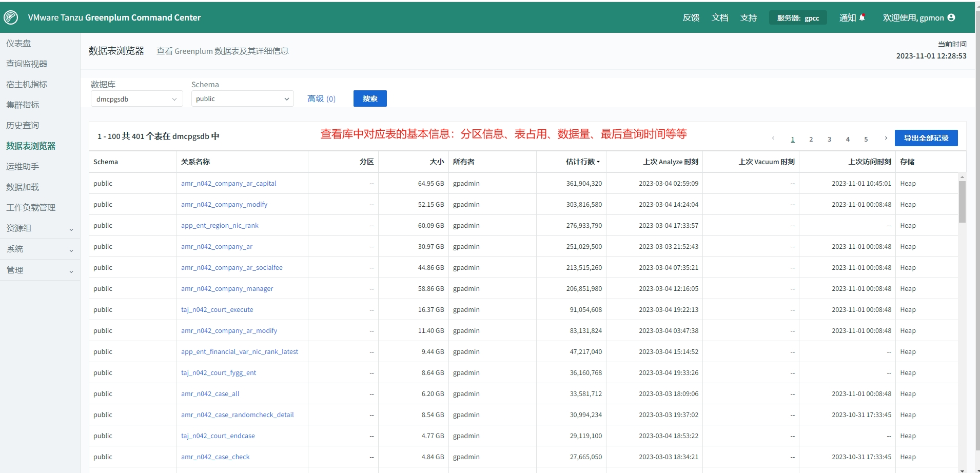Viewport: 980px width, 473px height.
Task: Open the 数据库 dropdown showing dmcpgsdb
Action: click(x=136, y=98)
